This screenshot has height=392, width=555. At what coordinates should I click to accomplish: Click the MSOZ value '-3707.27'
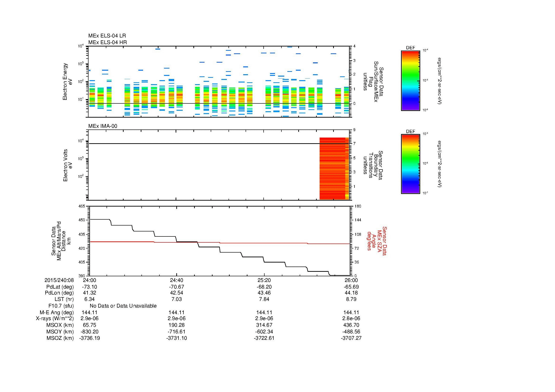[351, 338]
